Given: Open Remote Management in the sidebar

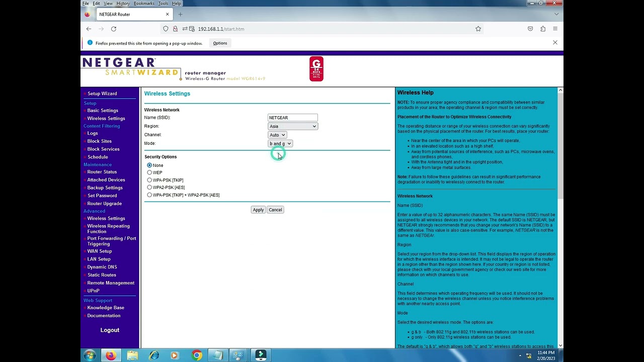Looking at the screenshot, I should 111,283.
